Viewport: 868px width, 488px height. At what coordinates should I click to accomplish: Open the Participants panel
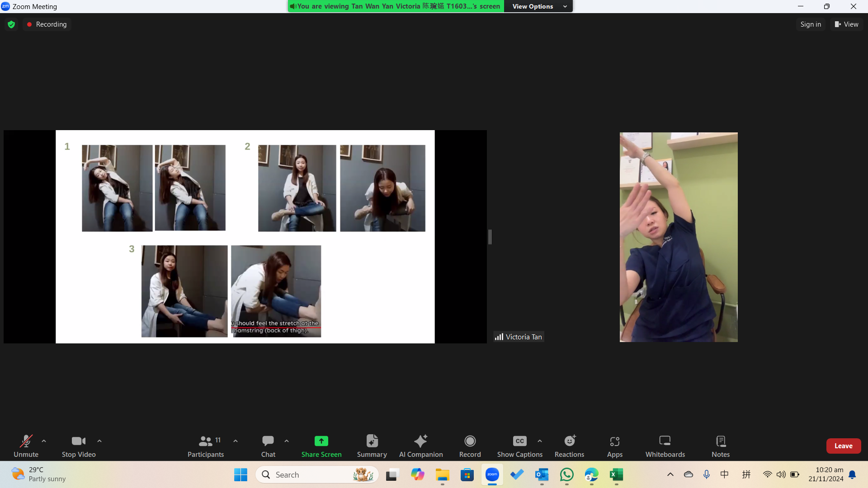tap(206, 446)
